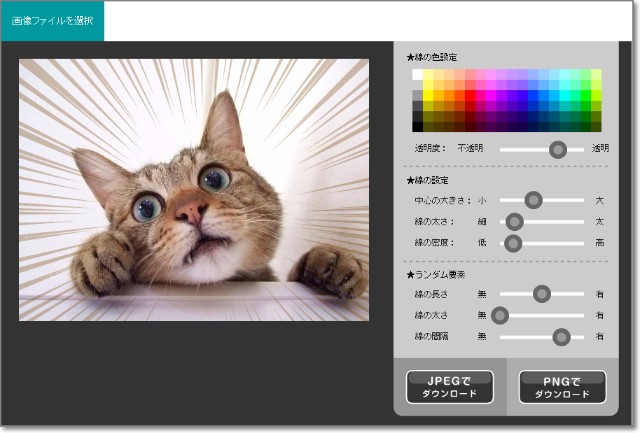
Task: Click the 中心の大きさ slider handle
Action: coord(533,200)
